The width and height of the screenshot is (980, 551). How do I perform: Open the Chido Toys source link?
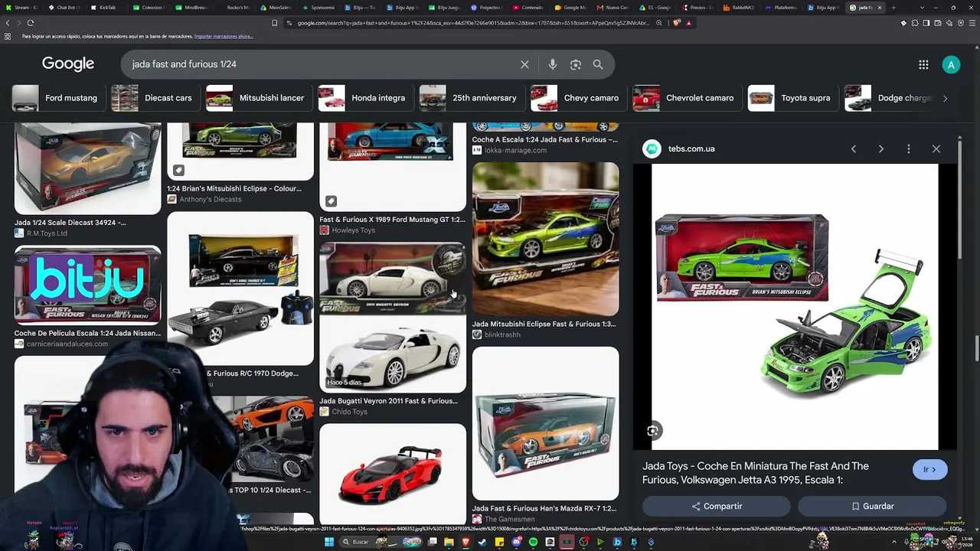pyautogui.click(x=349, y=412)
